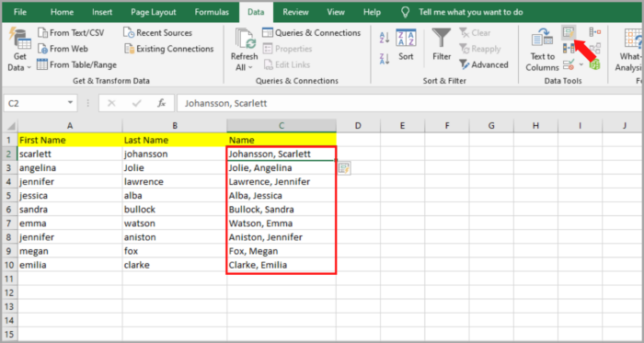Open Existing Connections
This screenshot has width=644, height=343.
(168, 49)
